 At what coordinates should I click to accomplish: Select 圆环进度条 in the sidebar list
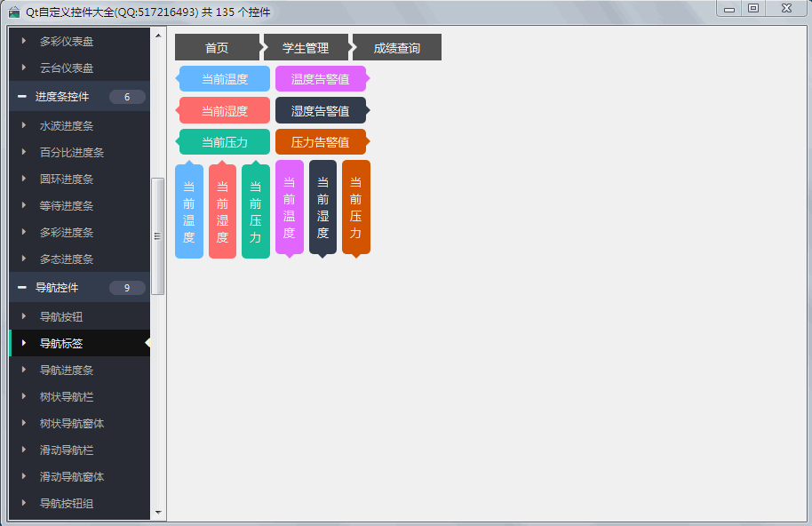coord(67,179)
